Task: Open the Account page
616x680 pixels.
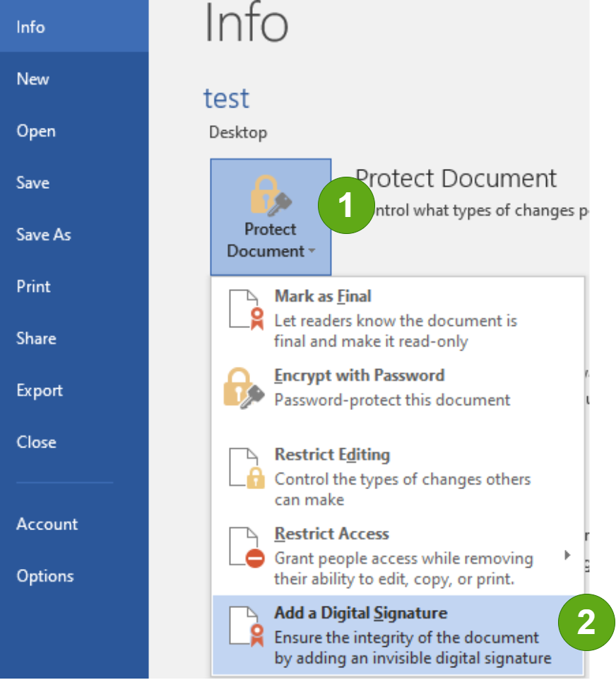Action: 47,524
